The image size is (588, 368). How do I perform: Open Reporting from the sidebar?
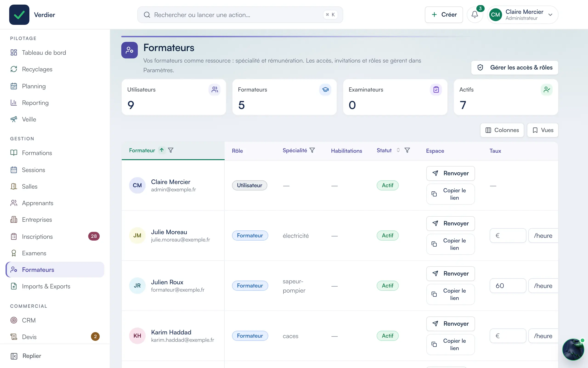(55, 103)
